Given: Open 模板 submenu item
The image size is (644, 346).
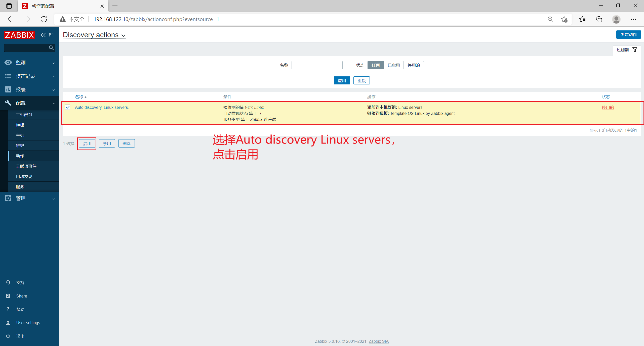Looking at the screenshot, I should [34, 125].
